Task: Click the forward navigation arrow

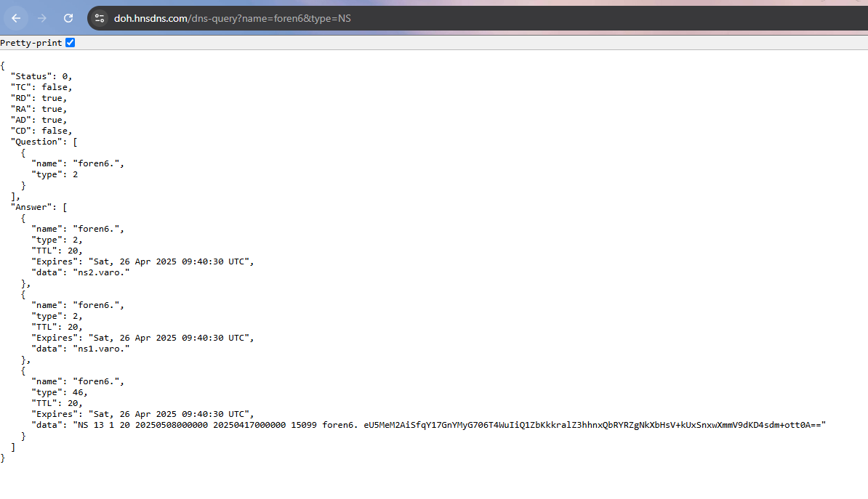Action: click(42, 18)
